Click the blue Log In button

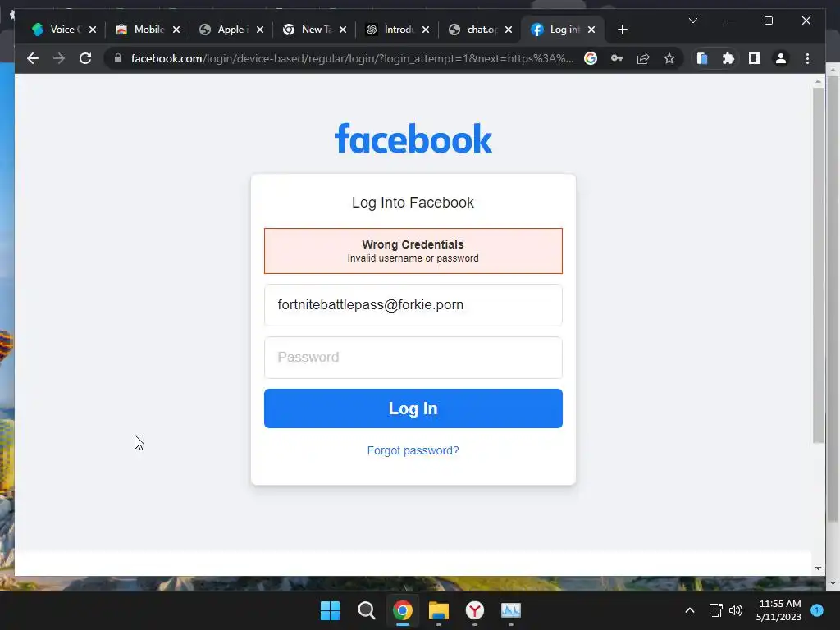(413, 409)
